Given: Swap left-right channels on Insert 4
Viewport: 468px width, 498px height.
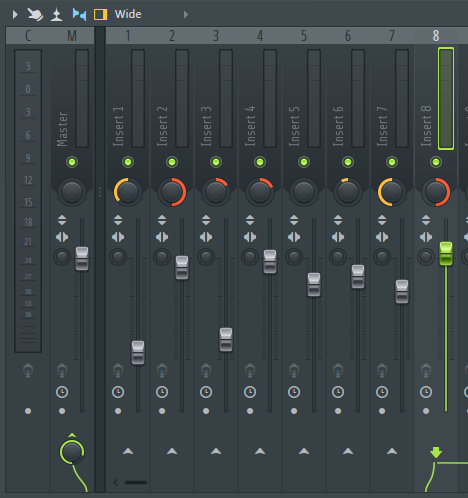Looking at the screenshot, I should pos(250,237).
